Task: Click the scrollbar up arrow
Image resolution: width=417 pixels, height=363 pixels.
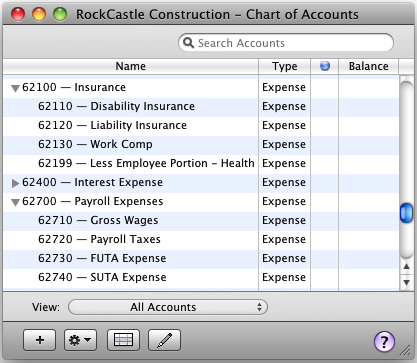Action: [406, 266]
